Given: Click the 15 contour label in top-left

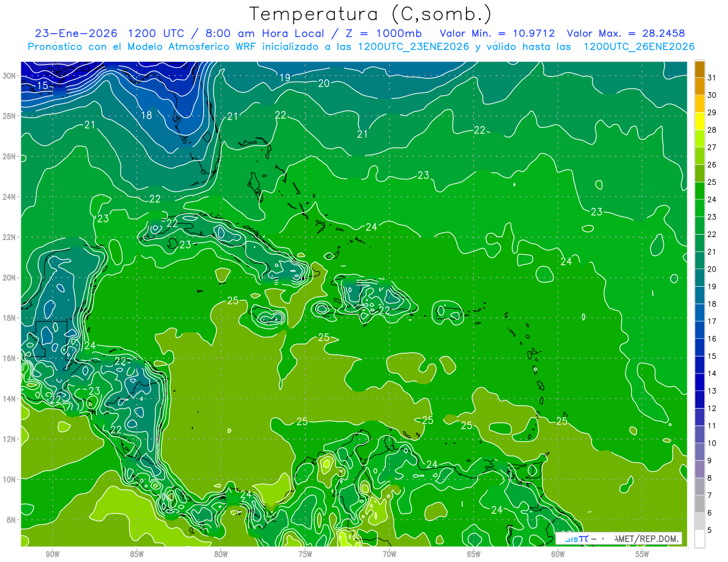Looking at the screenshot, I should [x=42, y=85].
